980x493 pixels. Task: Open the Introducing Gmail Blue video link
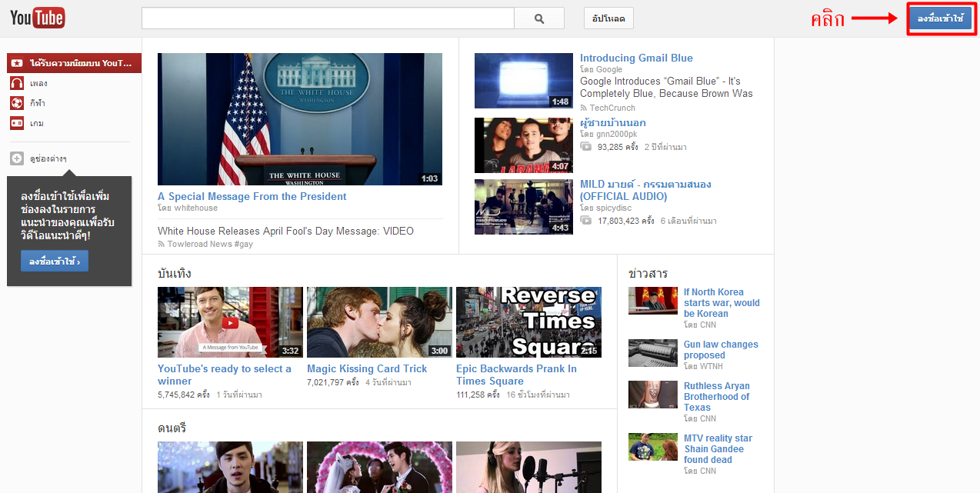click(x=636, y=58)
